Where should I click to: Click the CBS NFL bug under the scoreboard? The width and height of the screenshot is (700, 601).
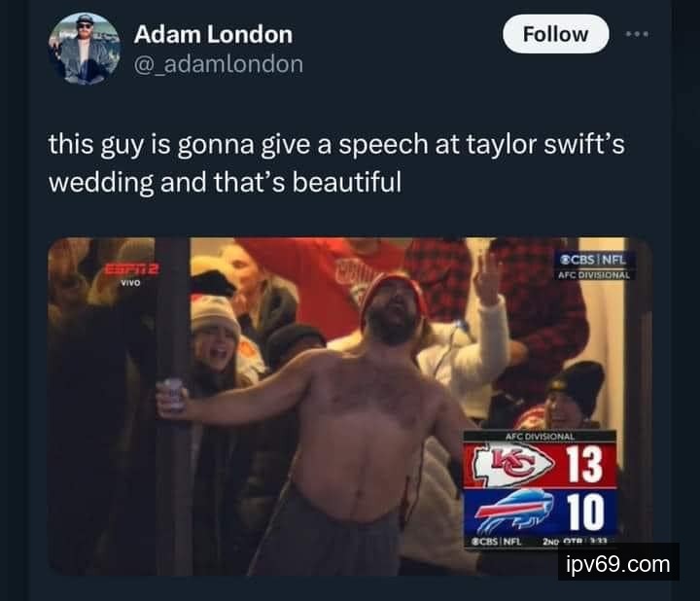[x=497, y=542]
